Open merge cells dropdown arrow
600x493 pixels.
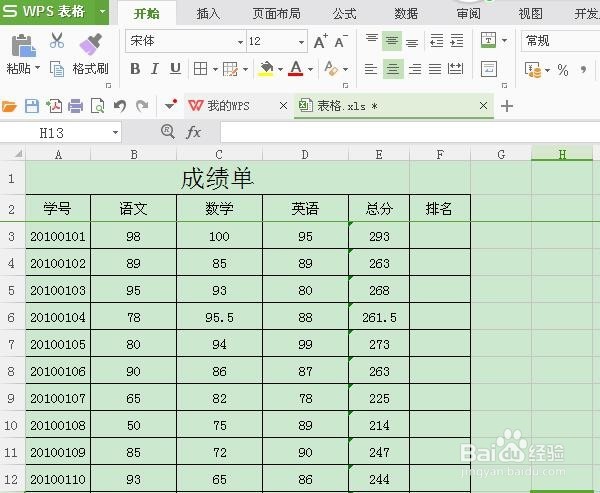click(504, 41)
